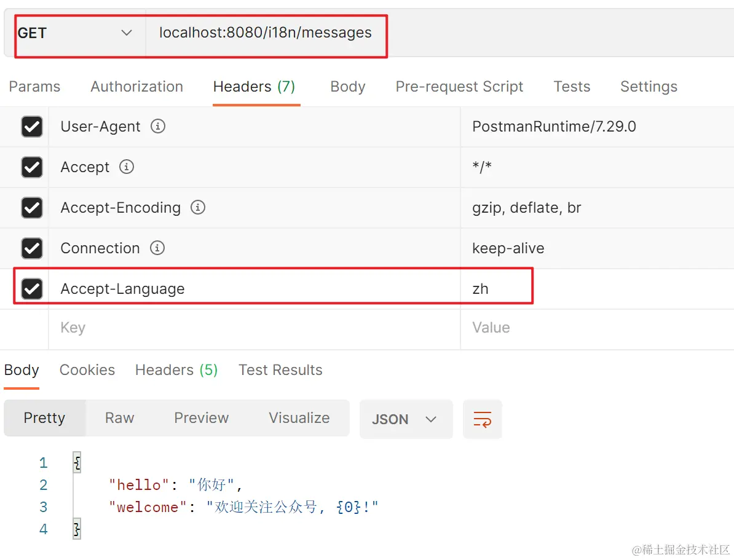
Task: Click line number 3 in response
Action: [44, 507]
